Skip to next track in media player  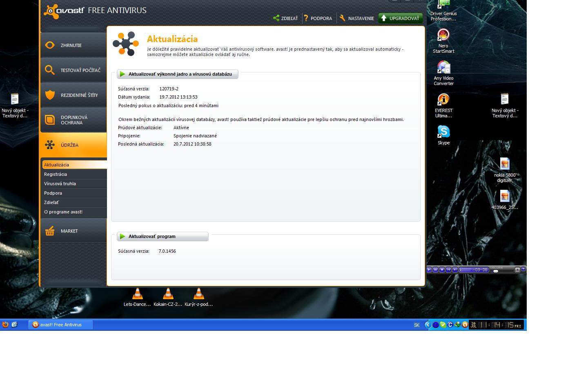(x=455, y=269)
